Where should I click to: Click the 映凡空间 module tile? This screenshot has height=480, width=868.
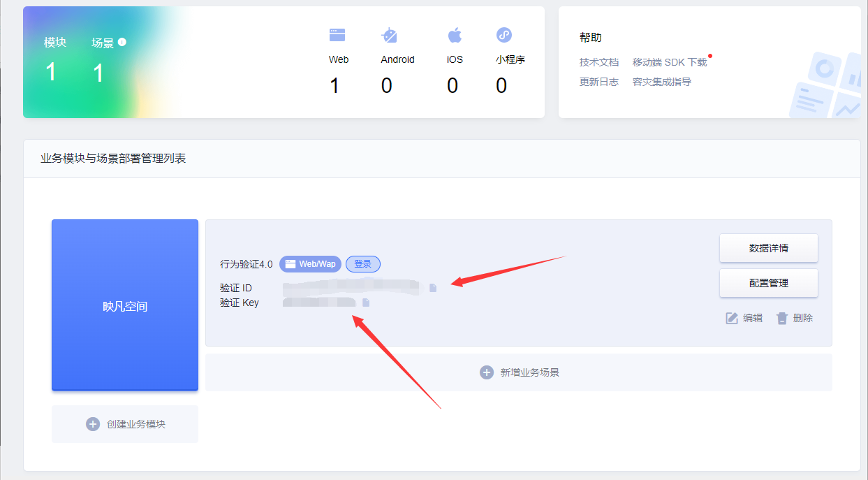click(x=124, y=305)
